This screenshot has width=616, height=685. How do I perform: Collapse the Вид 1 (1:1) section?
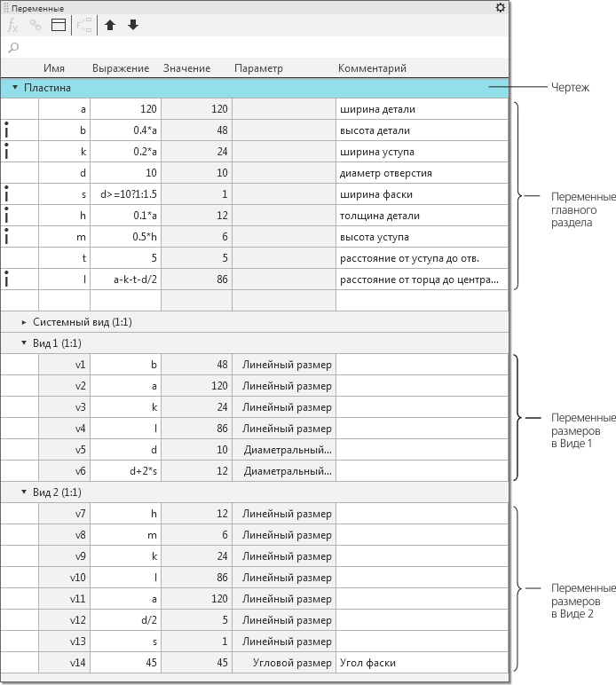click(x=25, y=343)
